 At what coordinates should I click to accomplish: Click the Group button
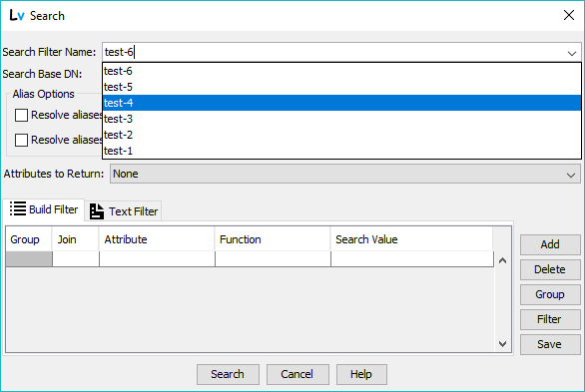click(550, 294)
